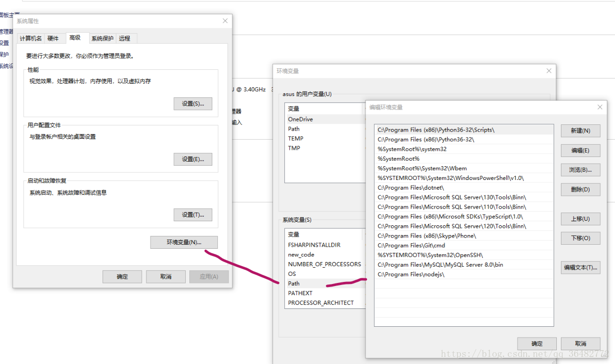Switch to 计算机名 tab in 系统属性

(31, 38)
